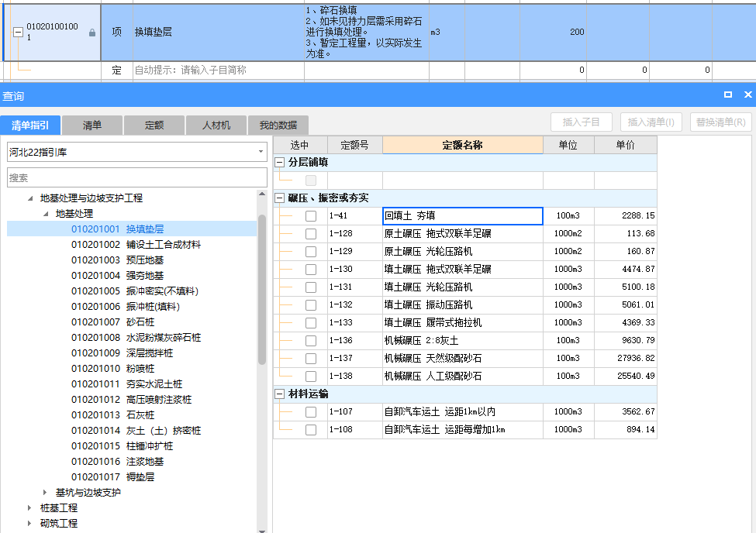Click the 插入清单(I) button
The width and height of the screenshot is (756, 533).
click(651, 122)
